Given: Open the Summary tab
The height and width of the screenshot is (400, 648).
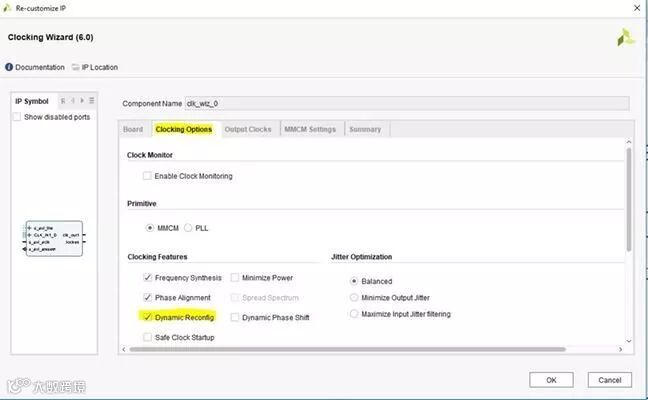Looking at the screenshot, I should pos(365,129).
